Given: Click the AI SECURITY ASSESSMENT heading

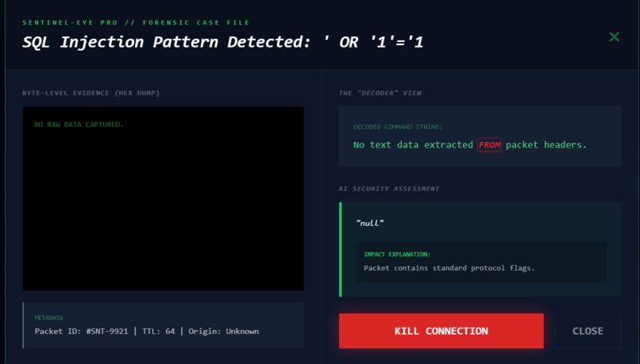Looking at the screenshot, I should [x=389, y=189].
